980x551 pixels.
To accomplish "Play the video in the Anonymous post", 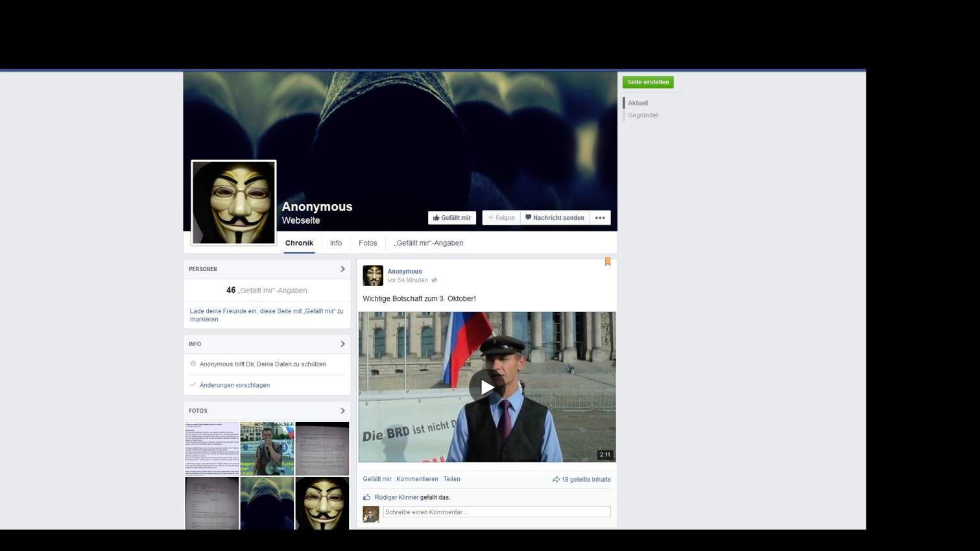I will click(487, 387).
